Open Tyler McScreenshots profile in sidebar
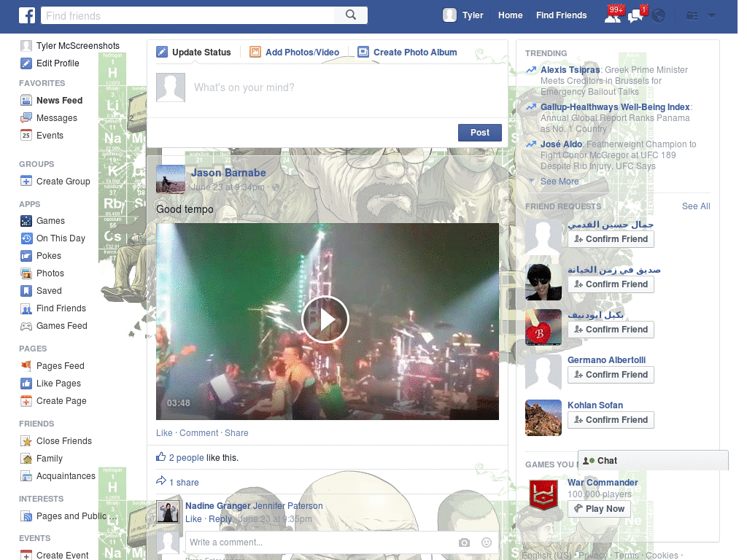 [x=70, y=46]
